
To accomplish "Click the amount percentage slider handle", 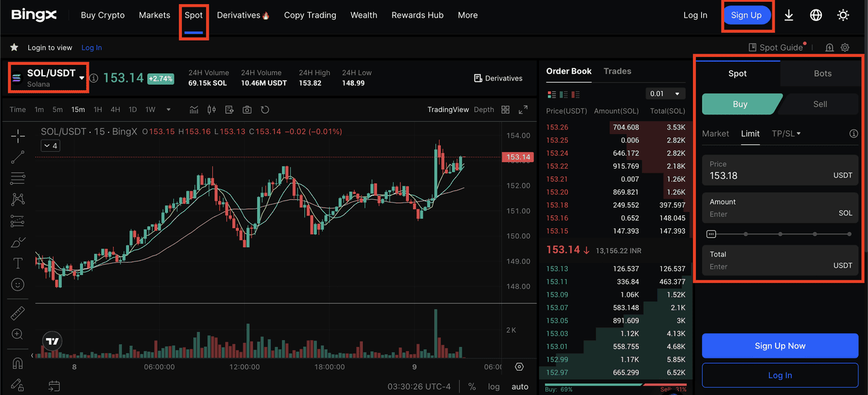I will click(x=711, y=234).
